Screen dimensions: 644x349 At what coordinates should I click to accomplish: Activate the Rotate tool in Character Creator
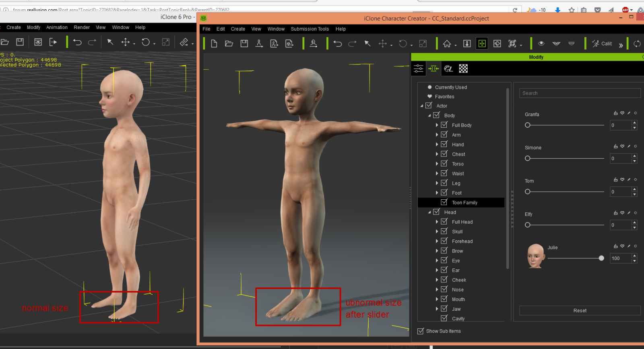point(403,43)
